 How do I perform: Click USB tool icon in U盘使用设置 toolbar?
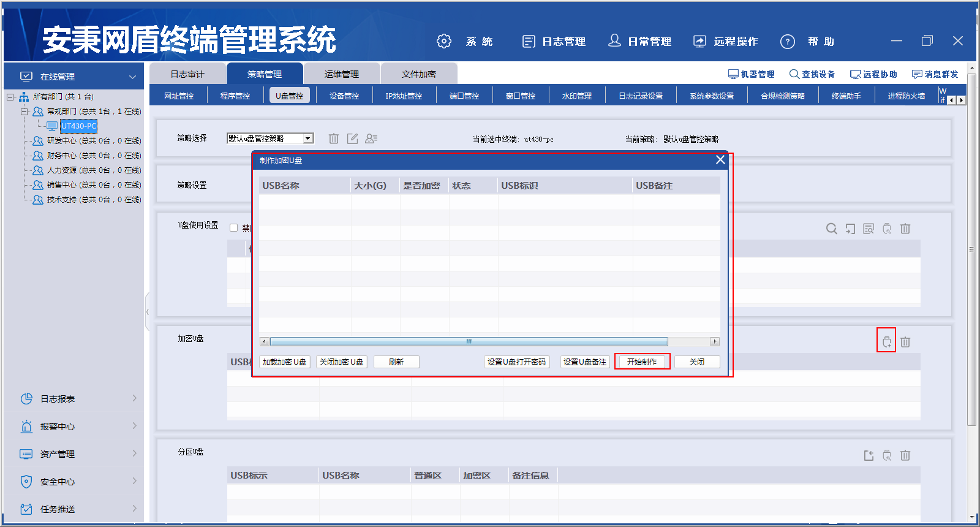[887, 229]
